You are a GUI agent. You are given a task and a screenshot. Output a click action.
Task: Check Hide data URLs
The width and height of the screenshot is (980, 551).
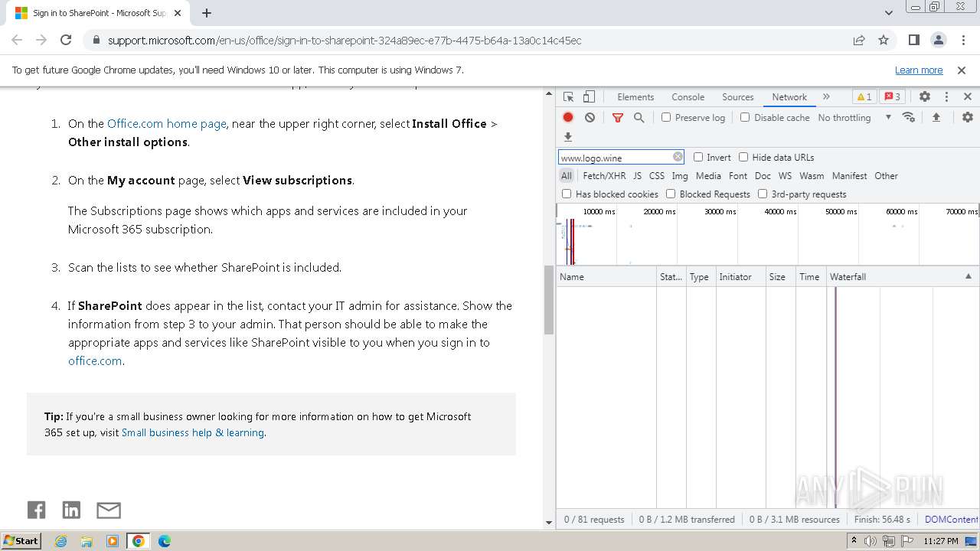(743, 157)
